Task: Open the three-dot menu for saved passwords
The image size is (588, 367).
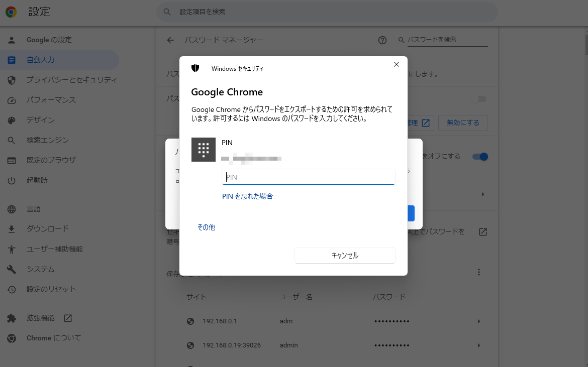Action: pyautogui.click(x=479, y=272)
